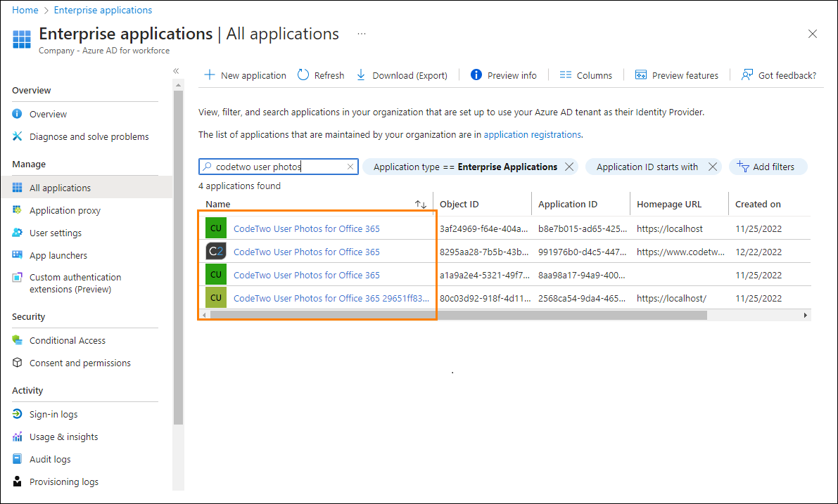Open the Application ID starts with filter
This screenshot has width=838, height=504.
click(647, 167)
